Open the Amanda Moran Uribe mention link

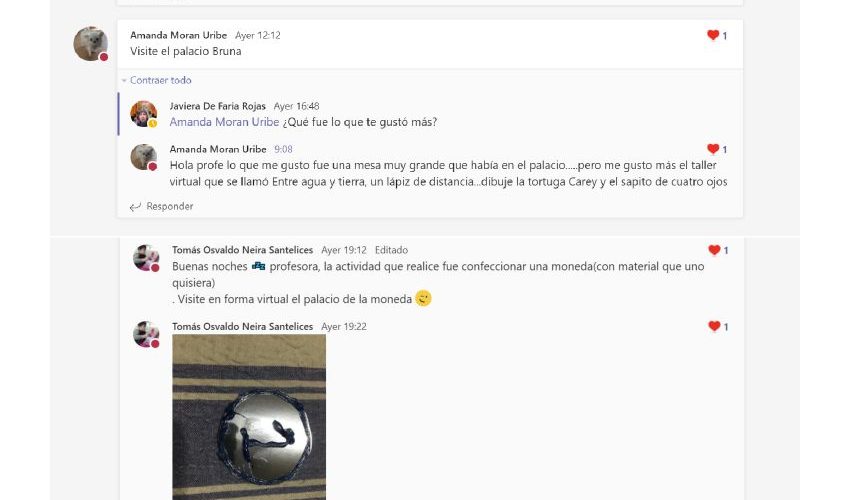[224, 122]
